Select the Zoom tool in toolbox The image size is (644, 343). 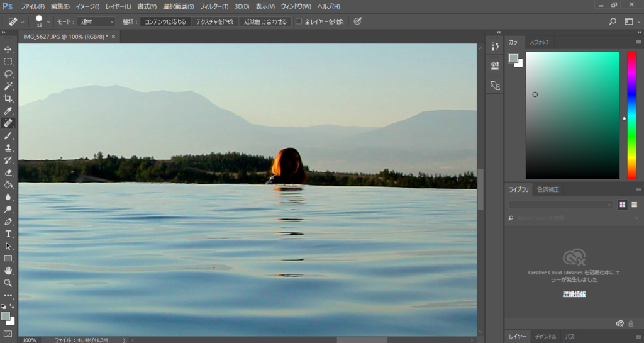pos(8,283)
